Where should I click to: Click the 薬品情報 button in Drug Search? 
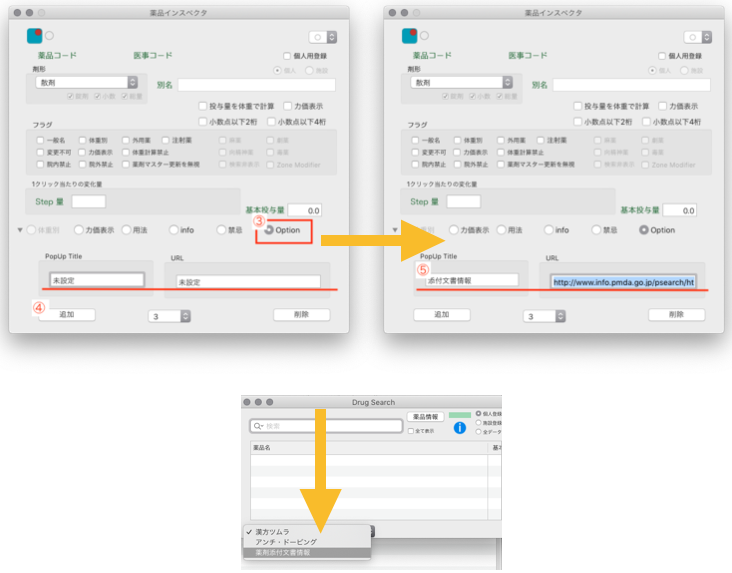pos(425,416)
